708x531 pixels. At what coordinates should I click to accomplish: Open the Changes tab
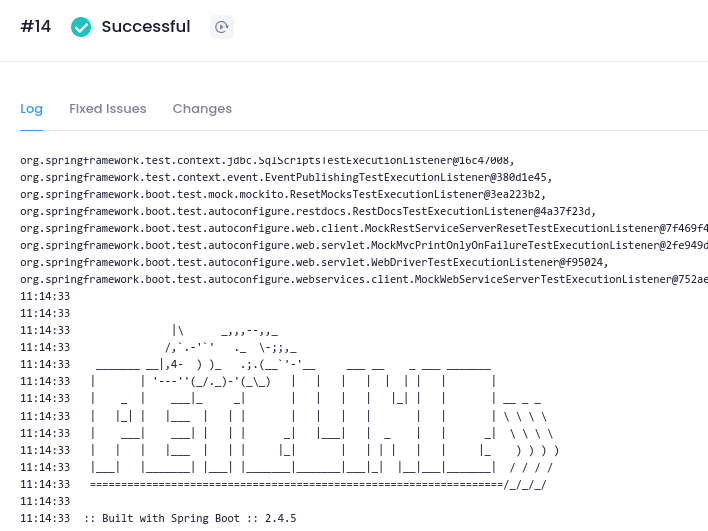tap(202, 109)
